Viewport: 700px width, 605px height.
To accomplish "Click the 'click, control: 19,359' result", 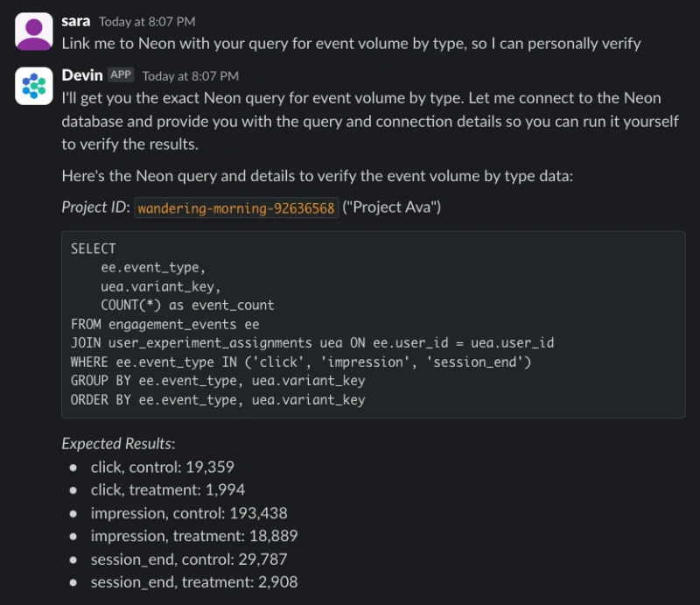I will click(x=163, y=467).
